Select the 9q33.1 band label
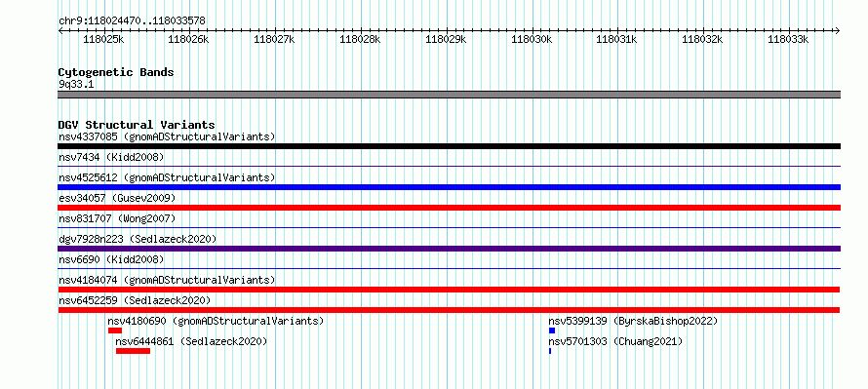The height and width of the screenshot is (389, 868). (75, 84)
